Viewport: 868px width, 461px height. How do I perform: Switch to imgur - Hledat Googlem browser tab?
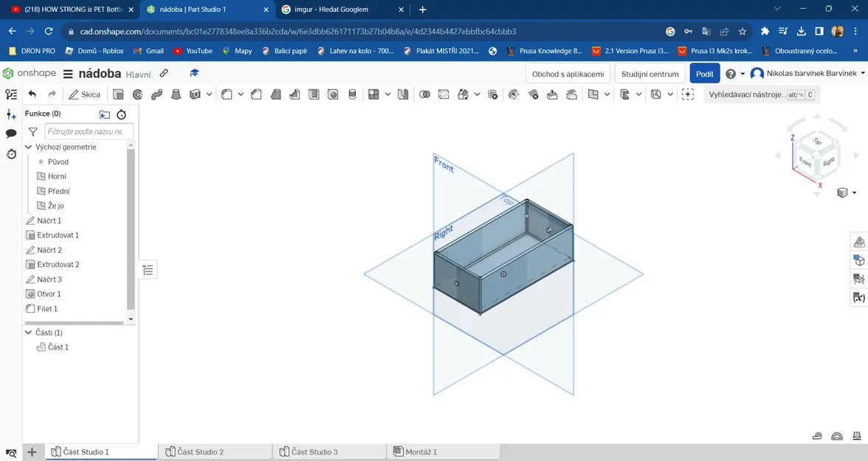coord(342,10)
